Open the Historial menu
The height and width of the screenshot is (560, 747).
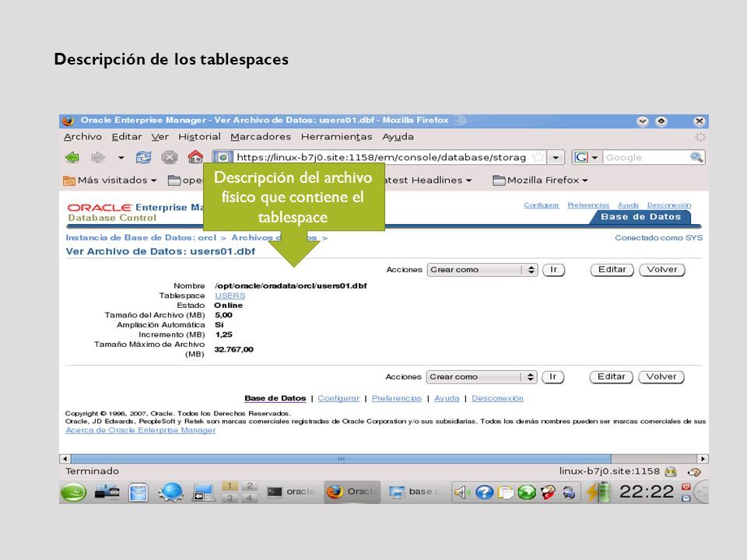199,137
